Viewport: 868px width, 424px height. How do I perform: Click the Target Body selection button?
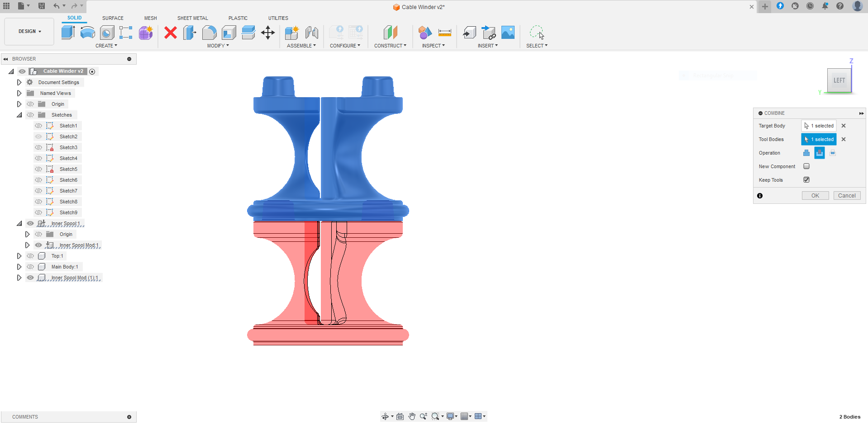point(819,126)
